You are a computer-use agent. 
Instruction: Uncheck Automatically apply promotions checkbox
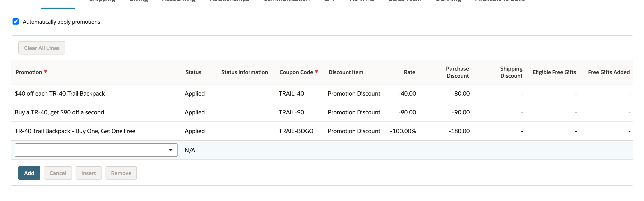15,21
